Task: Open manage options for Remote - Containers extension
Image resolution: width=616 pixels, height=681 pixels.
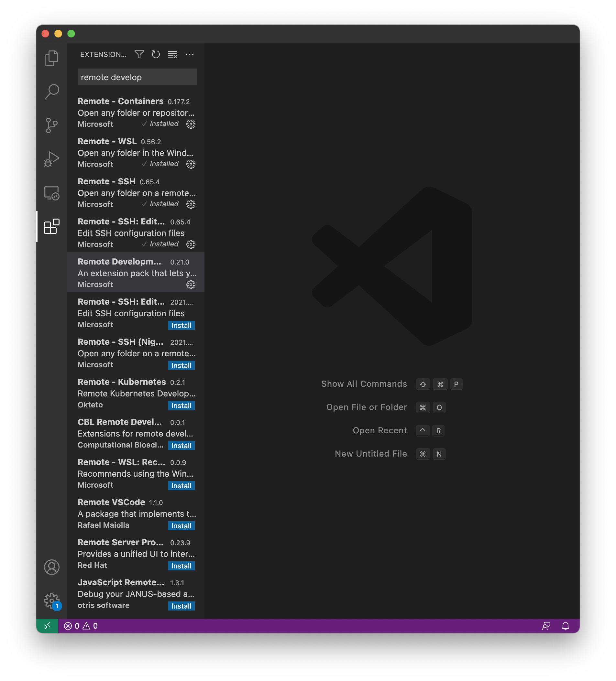Action: click(191, 124)
